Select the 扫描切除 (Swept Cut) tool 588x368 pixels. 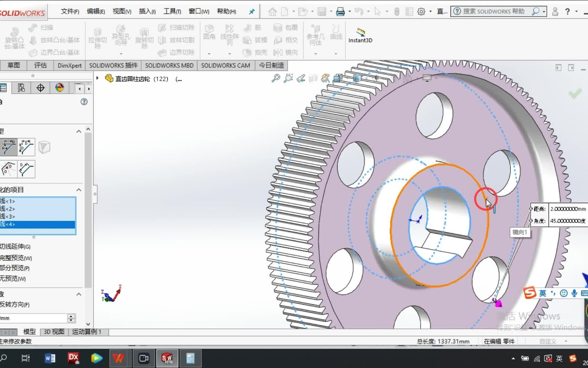pos(176,28)
